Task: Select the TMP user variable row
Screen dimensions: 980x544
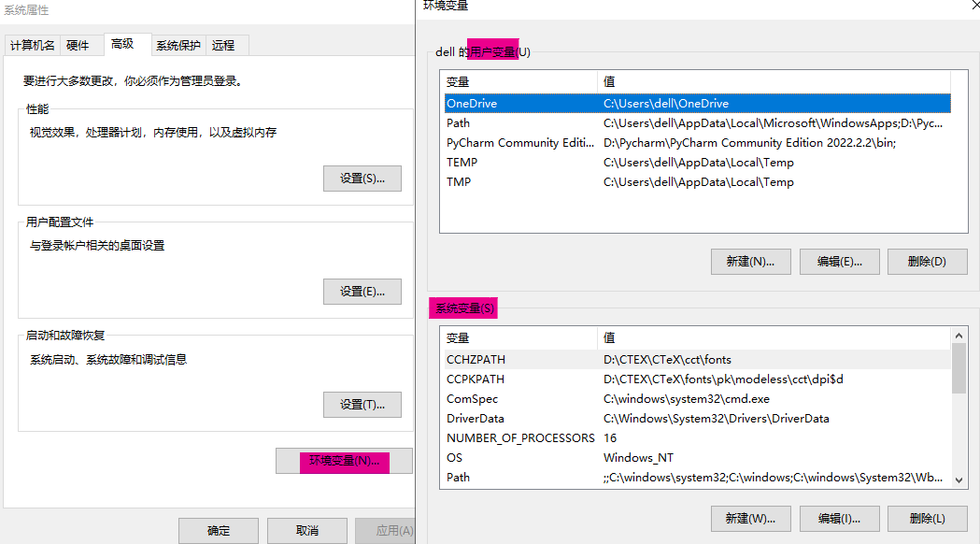Action: 698,182
